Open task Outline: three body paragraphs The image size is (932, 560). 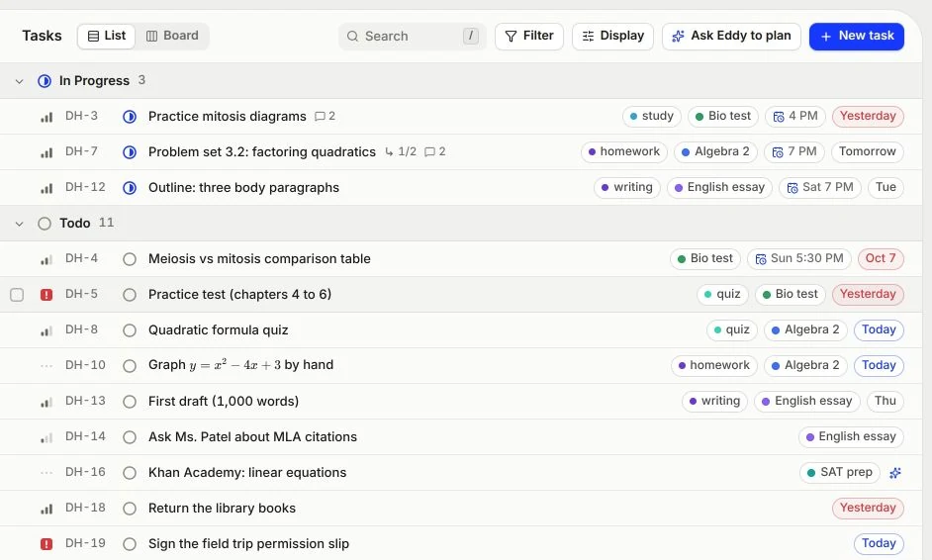point(243,188)
